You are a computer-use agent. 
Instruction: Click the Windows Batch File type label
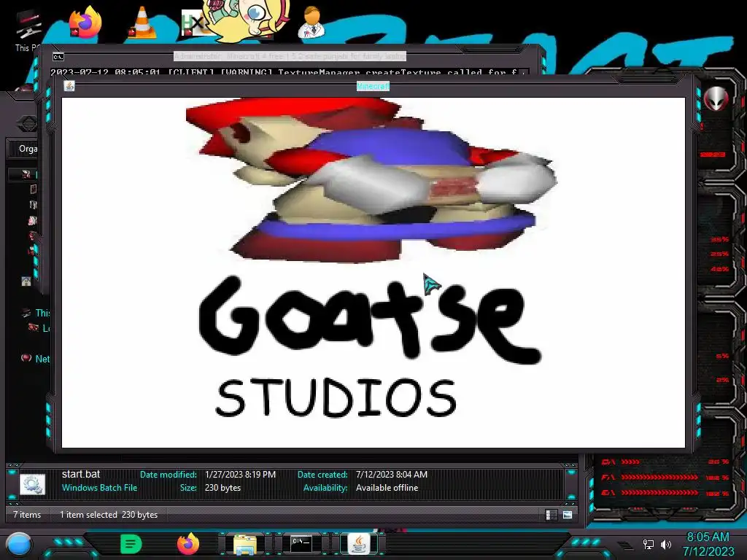click(99, 488)
